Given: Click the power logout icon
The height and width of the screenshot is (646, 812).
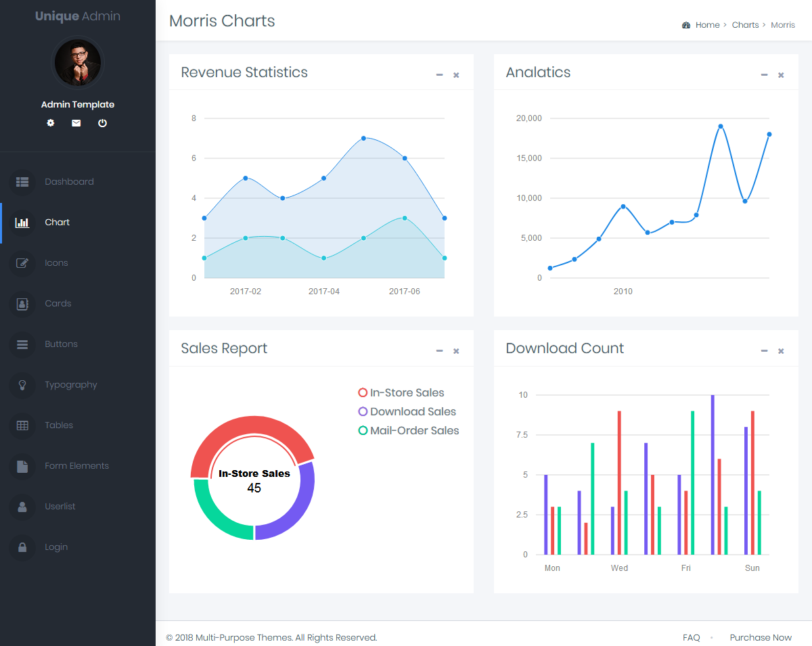Looking at the screenshot, I should pyautogui.click(x=102, y=123).
